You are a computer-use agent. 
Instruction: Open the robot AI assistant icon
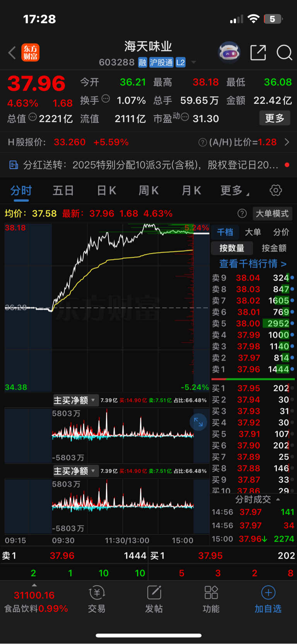coord(229,52)
